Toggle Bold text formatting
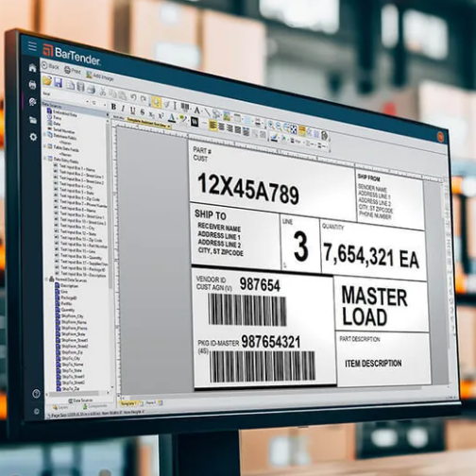Viewport: 476px width, 476px height. (x=113, y=107)
